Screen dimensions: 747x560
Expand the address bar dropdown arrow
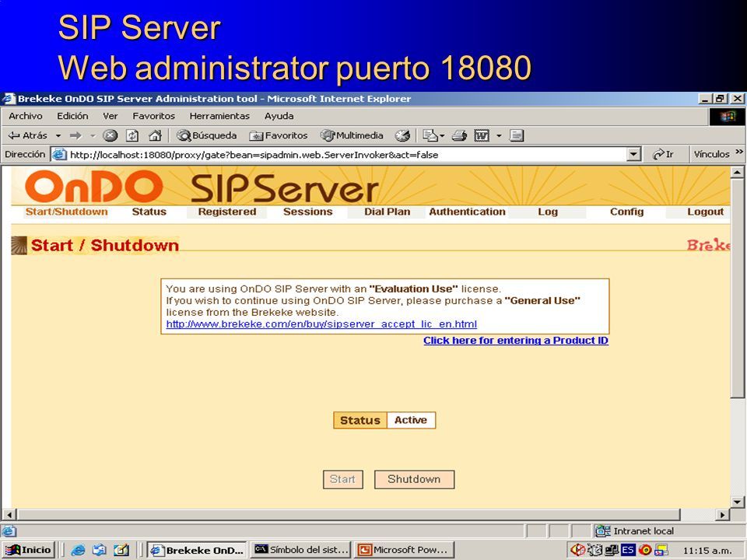pyautogui.click(x=633, y=154)
